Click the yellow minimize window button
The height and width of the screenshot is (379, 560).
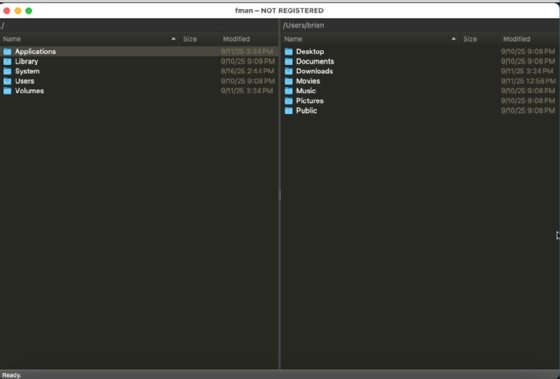click(x=18, y=11)
